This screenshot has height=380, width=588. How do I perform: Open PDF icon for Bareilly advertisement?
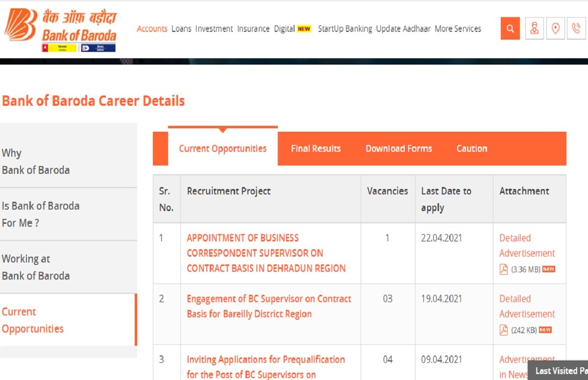(504, 330)
